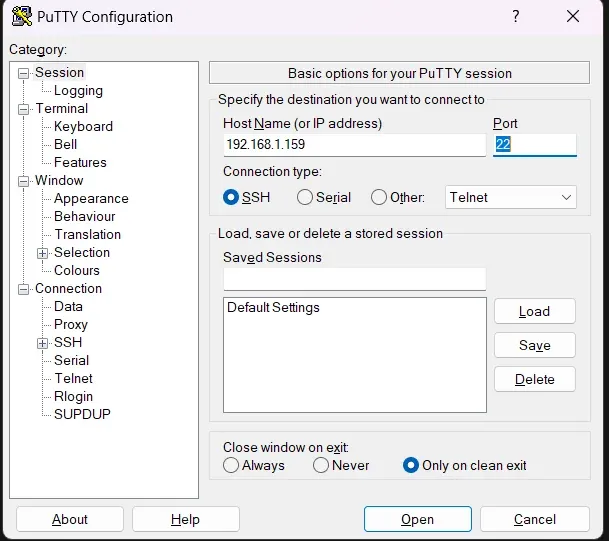The width and height of the screenshot is (609, 541).
Task: Select the Serial connection type radio
Action: 305,197
